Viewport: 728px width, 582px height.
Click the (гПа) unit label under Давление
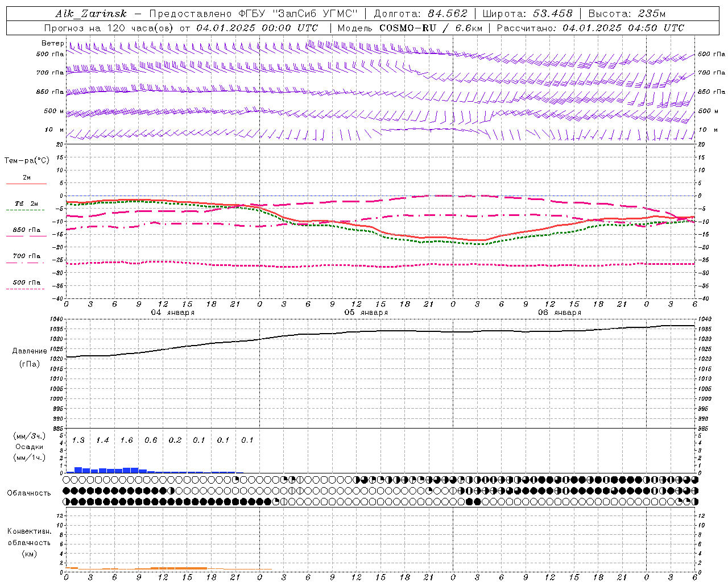tap(30, 364)
